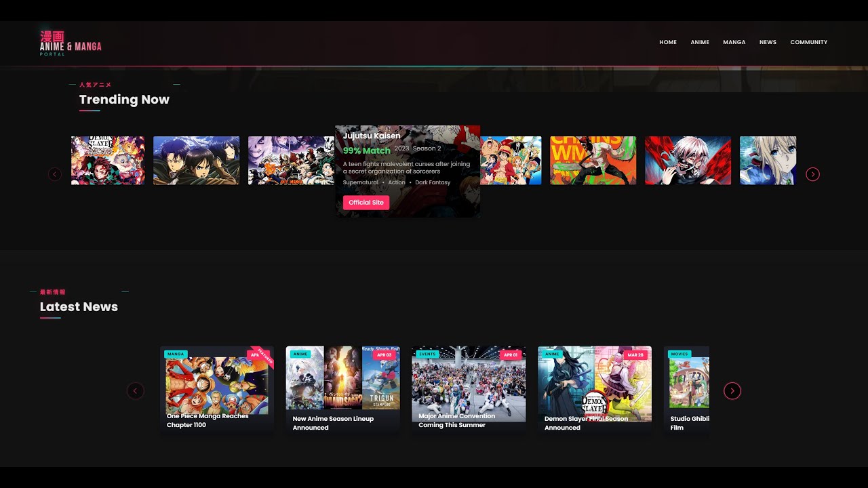Click the trending carousel previous arrow
This screenshot has height=488, width=868.
(x=55, y=174)
